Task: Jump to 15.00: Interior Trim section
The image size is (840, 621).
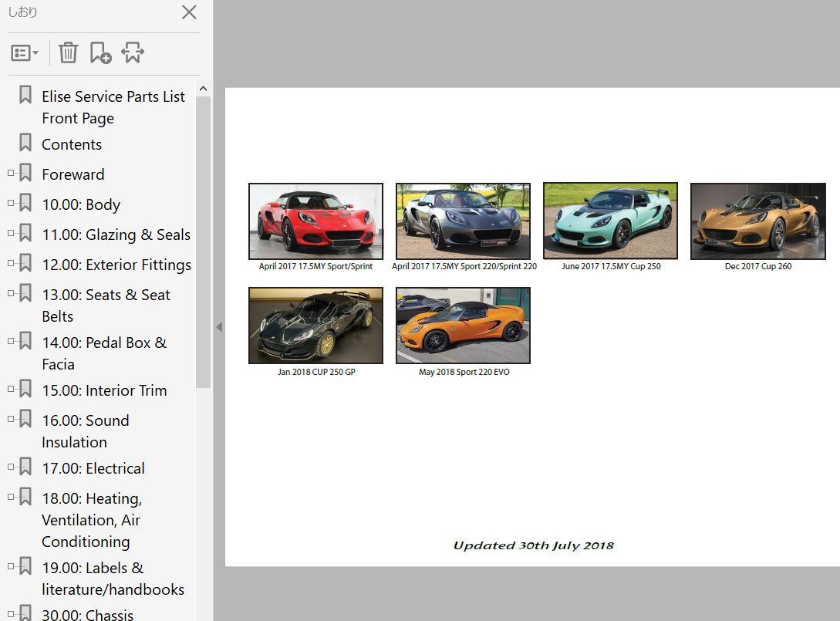Action: pyautogui.click(x=104, y=390)
